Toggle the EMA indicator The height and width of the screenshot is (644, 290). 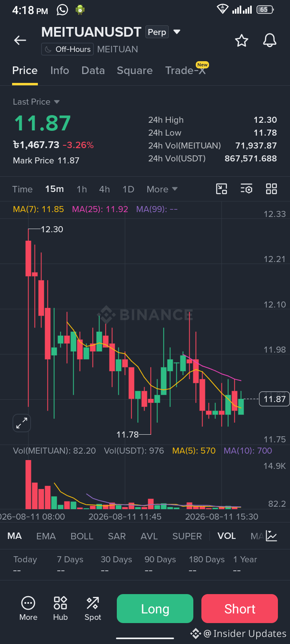(46, 536)
